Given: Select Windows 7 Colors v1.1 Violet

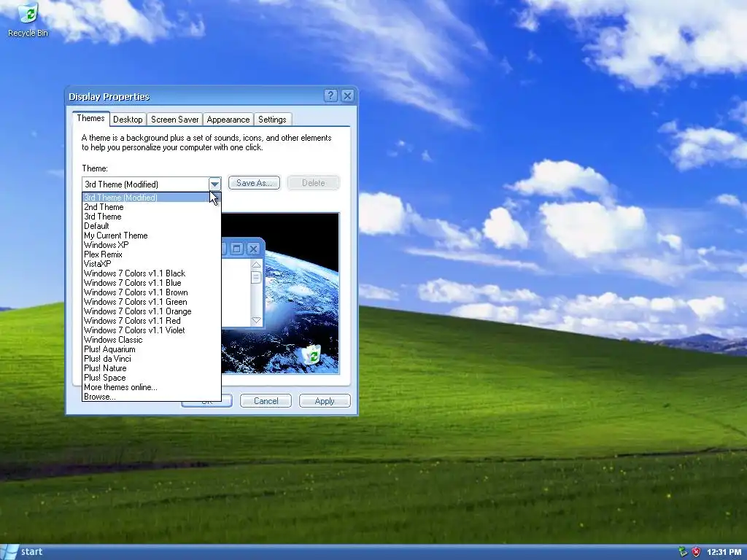Looking at the screenshot, I should (152, 330).
